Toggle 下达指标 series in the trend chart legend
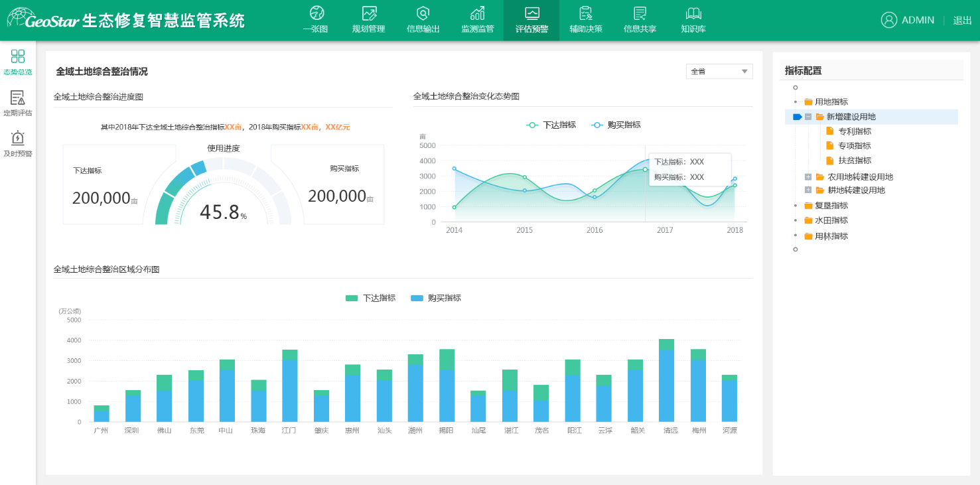Viewport: 980px width, 485px height. click(x=551, y=125)
